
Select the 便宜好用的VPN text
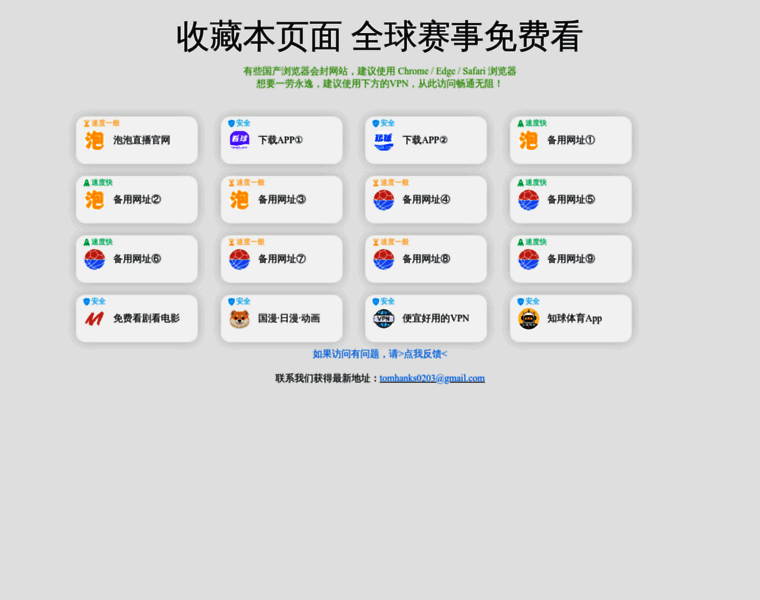(436, 318)
